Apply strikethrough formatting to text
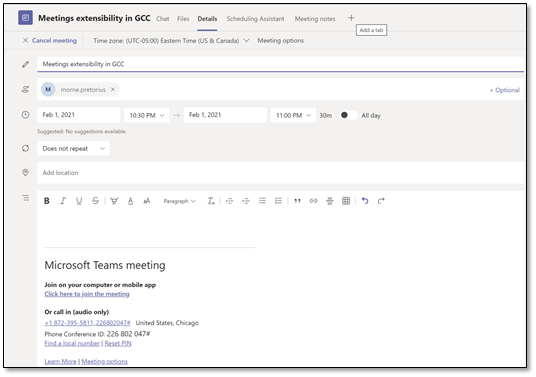 coord(95,201)
